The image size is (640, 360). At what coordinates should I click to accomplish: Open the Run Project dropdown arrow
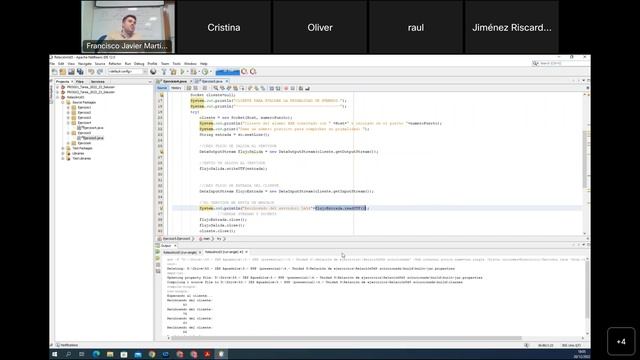click(x=187, y=72)
